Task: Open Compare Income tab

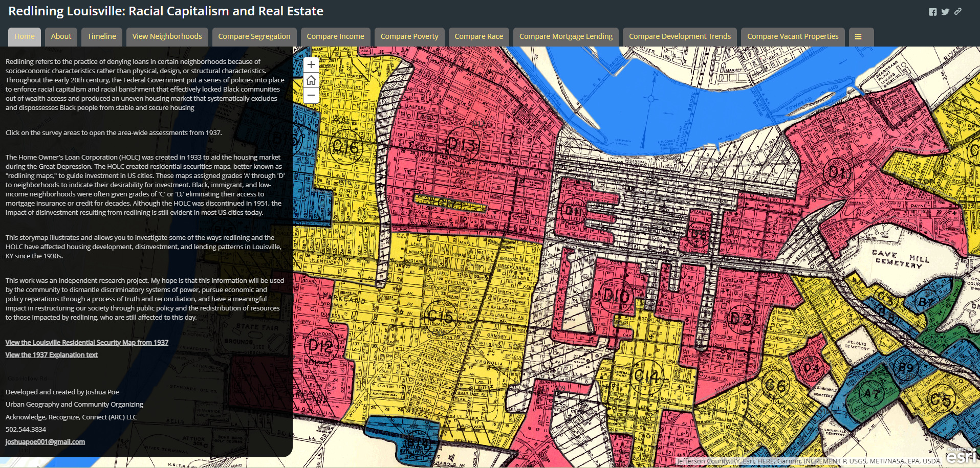Action: coord(336,36)
